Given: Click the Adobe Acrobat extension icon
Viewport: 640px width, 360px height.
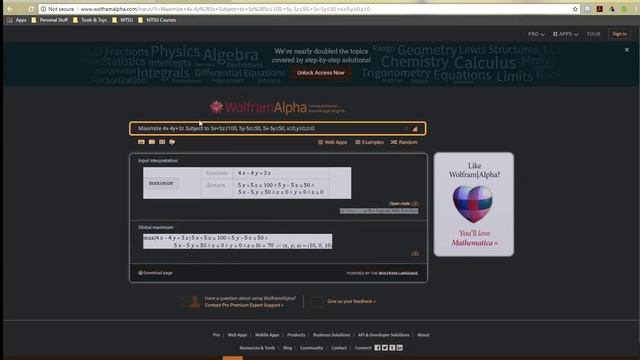Looking at the screenshot, I should pyautogui.click(x=600, y=9).
